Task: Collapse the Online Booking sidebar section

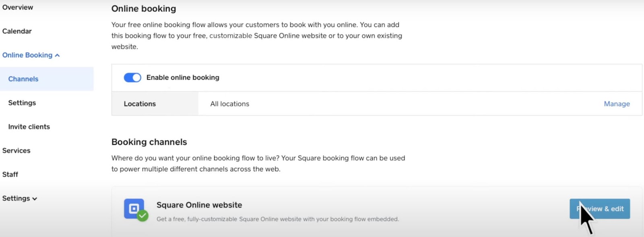Action: pos(31,55)
